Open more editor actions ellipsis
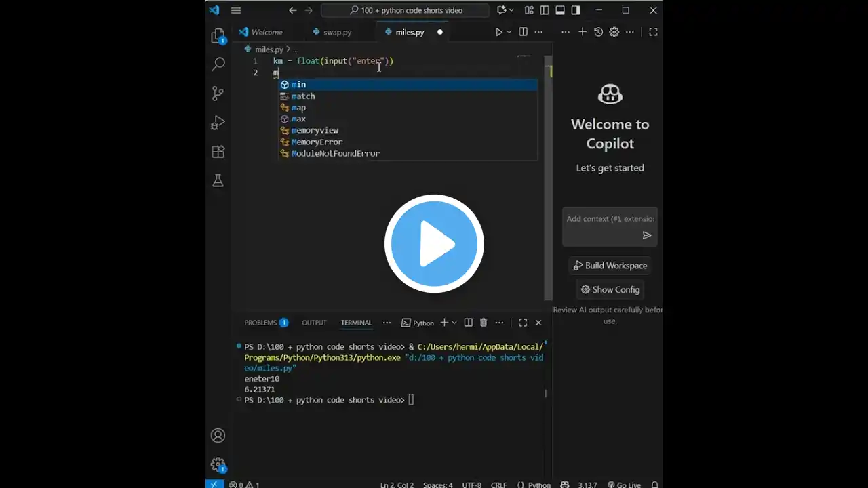The width and height of the screenshot is (868, 488). (x=538, y=32)
